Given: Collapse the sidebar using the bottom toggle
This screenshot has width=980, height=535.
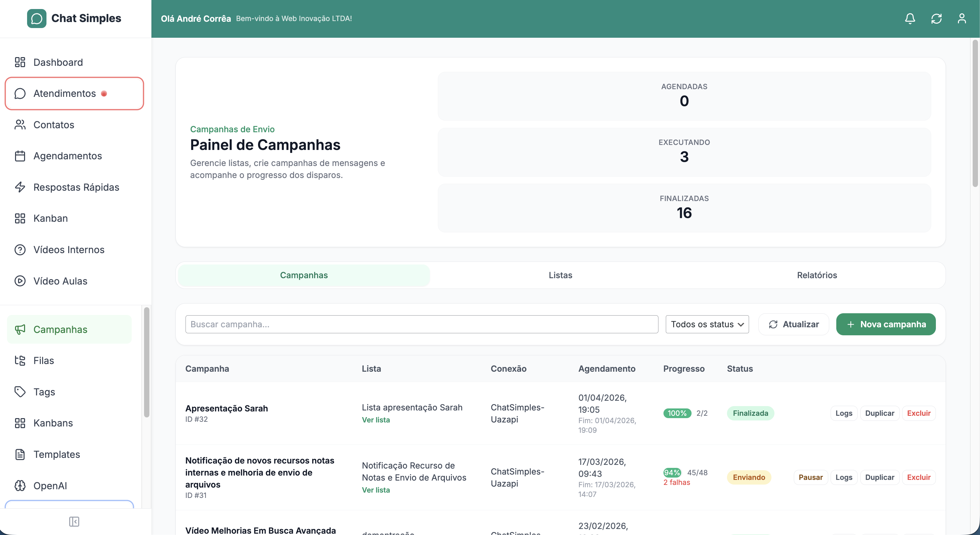Looking at the screenshot, I should point(74,522).
